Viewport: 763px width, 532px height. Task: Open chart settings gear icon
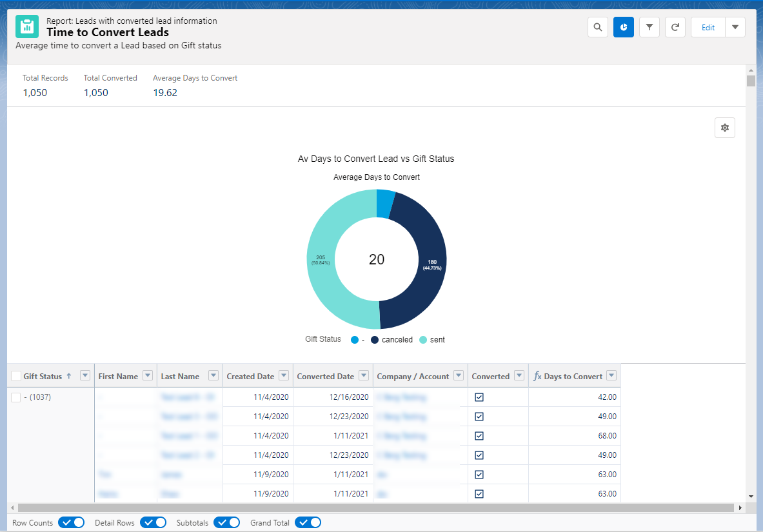point(725,128)
